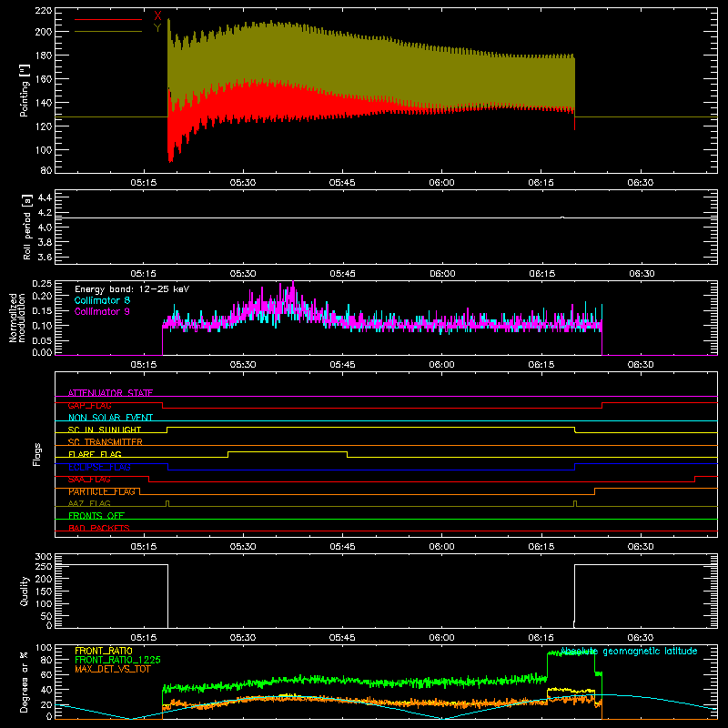Click the olive Y legend label in the Pointing plot
728x728 pixels.
coord(157,28)
